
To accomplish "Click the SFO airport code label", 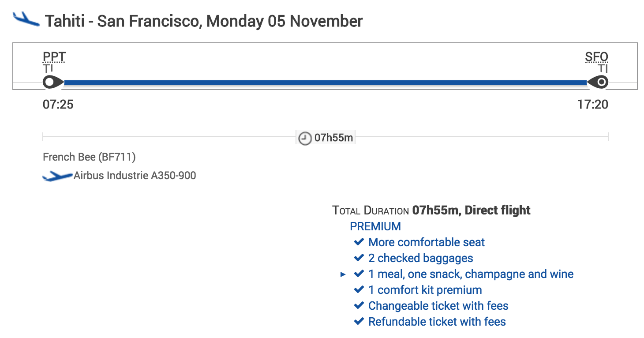I will (596, 57).
